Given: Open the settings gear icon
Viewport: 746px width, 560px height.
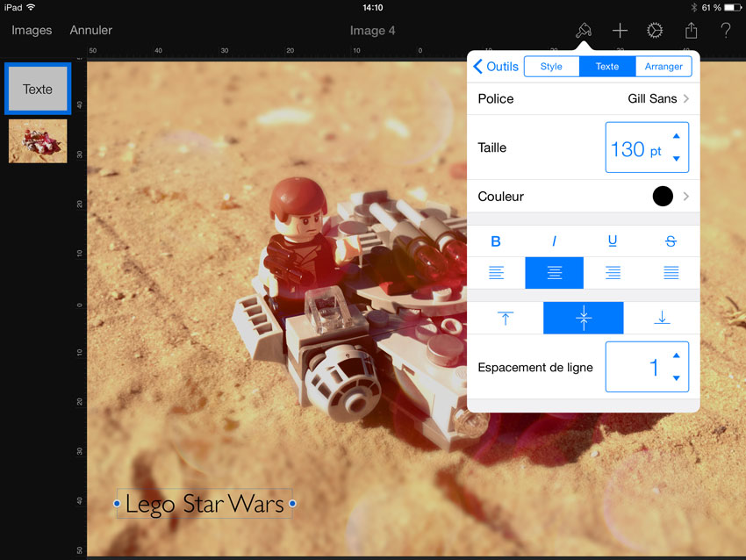Looking at the screenshot, I should [x=655, y=31].
